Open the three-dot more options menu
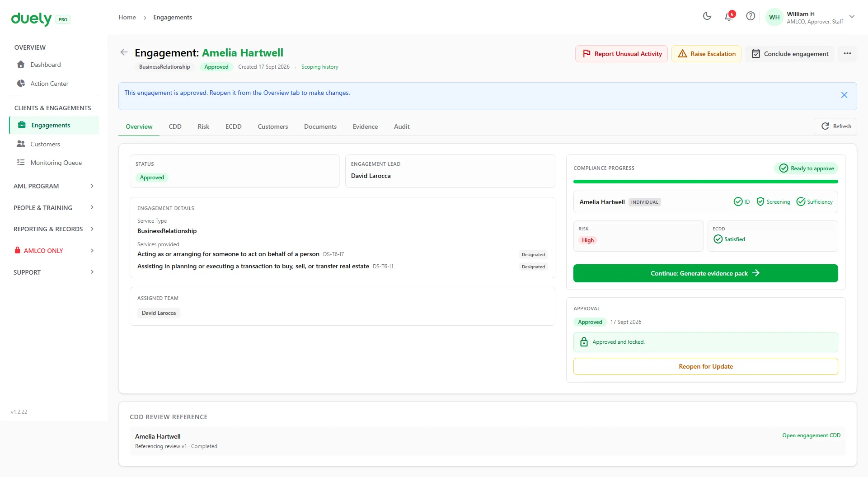This screenshot has height=477, width=868. pyautogui.click(x=847, y=54)
